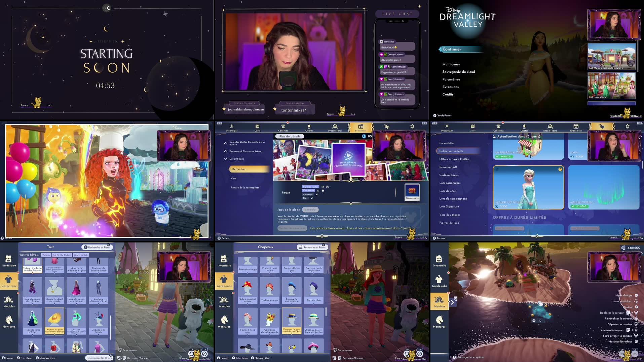Open the Collection icon in the Défi actuel screen

pos(283,128)
